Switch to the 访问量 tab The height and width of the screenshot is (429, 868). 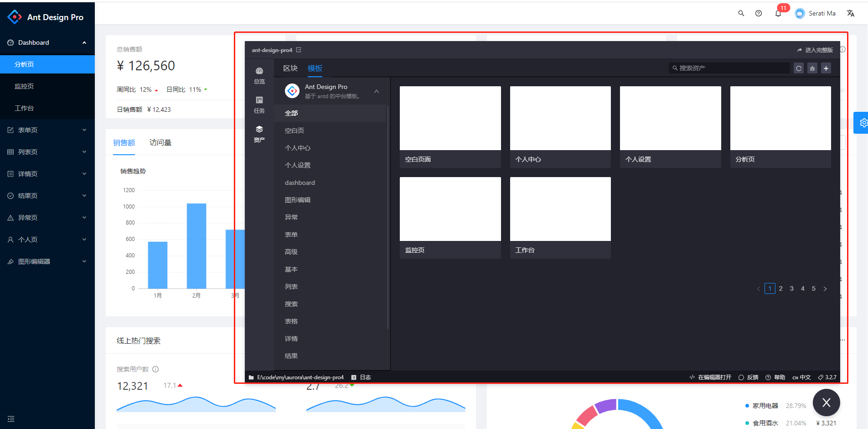160,142
